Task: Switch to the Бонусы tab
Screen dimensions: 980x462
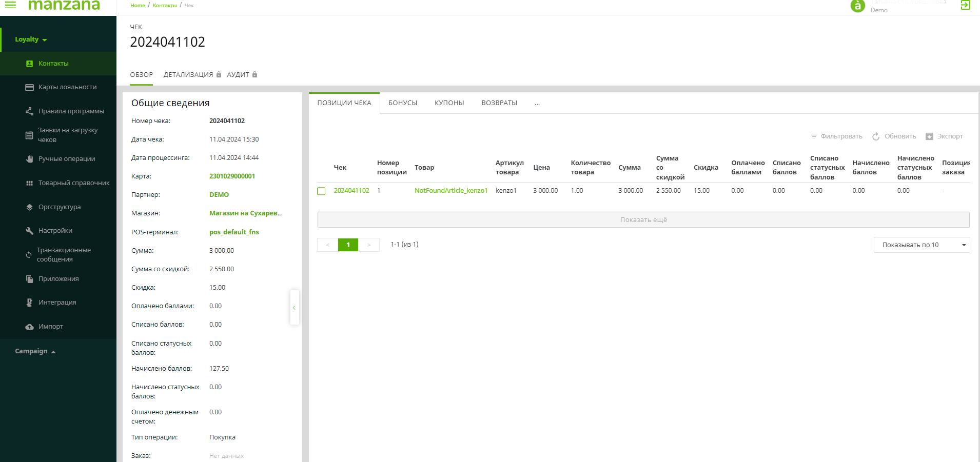Action: tap(403, 103)
